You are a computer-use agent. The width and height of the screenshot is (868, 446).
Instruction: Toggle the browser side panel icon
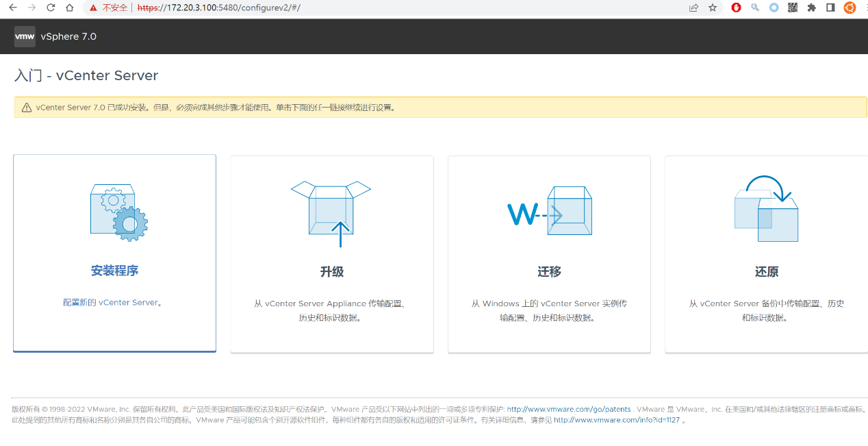tap(830, 8)
